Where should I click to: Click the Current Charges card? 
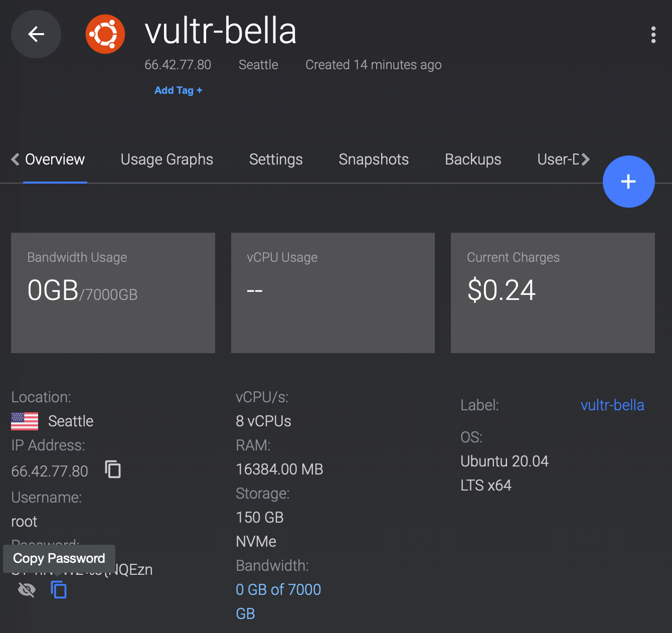(553, 292)
